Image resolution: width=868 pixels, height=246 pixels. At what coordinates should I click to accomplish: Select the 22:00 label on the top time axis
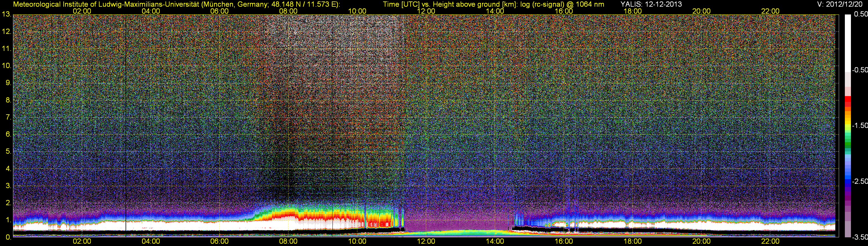(x=770, y=11)
